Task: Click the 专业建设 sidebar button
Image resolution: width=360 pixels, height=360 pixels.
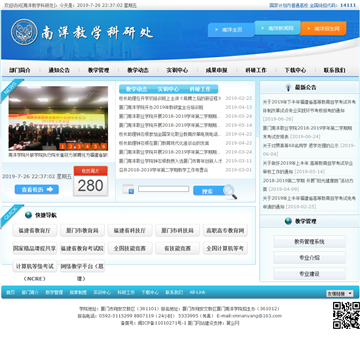Action: pyautogui.click(x=309, y=274)
